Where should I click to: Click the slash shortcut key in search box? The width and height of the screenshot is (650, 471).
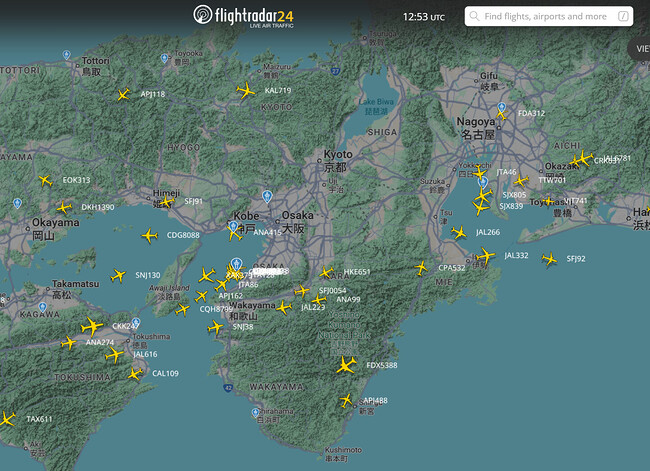click(x=624, y=16)
